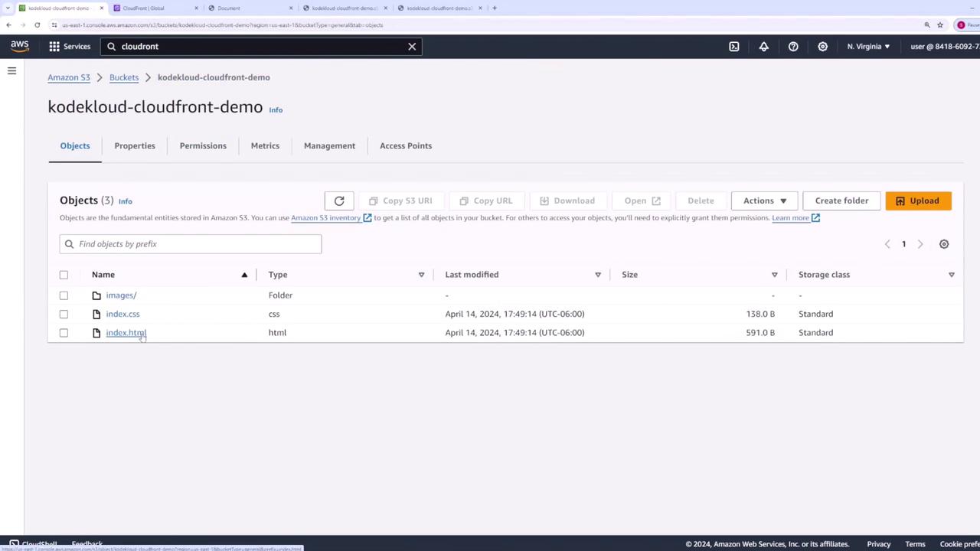Open the help question mark menu

click(x=793, y=47)
